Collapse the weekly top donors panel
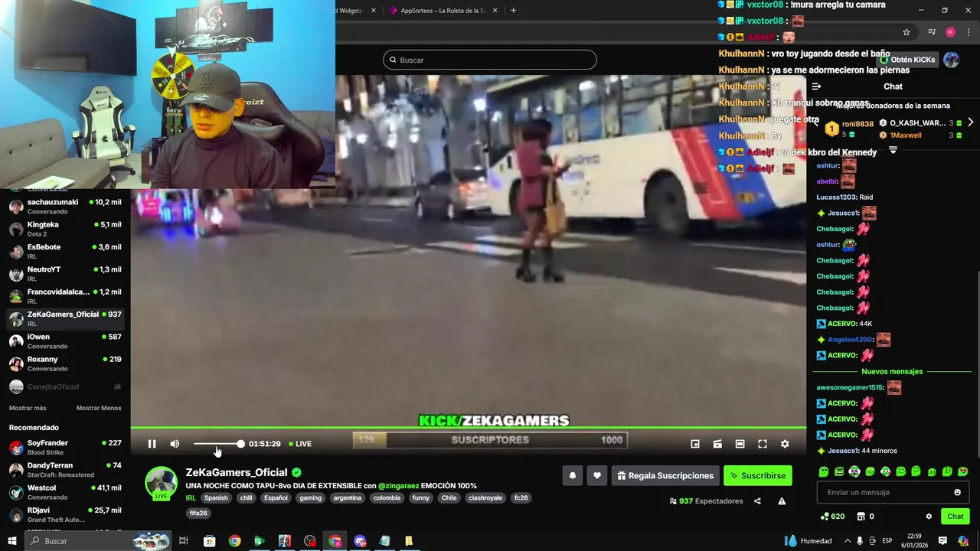 (893, 151)
